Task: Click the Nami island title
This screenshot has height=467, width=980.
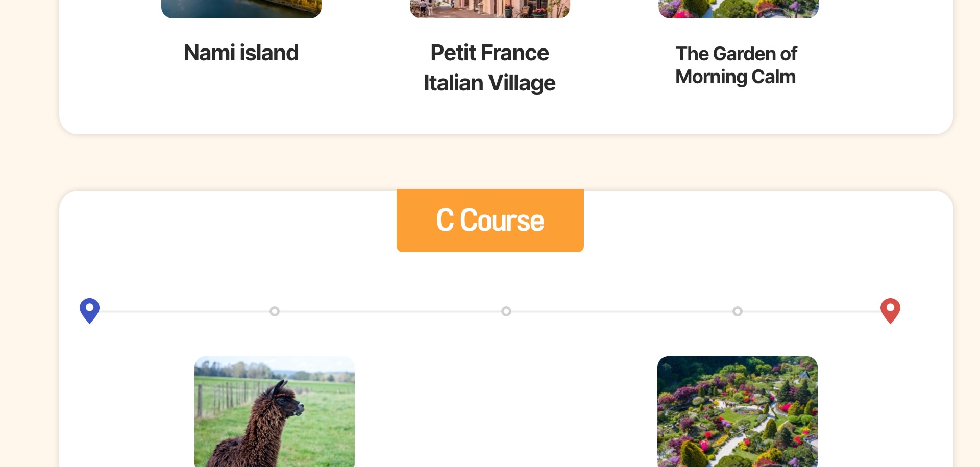Action: pyautogui.click(x=241, y=53)
